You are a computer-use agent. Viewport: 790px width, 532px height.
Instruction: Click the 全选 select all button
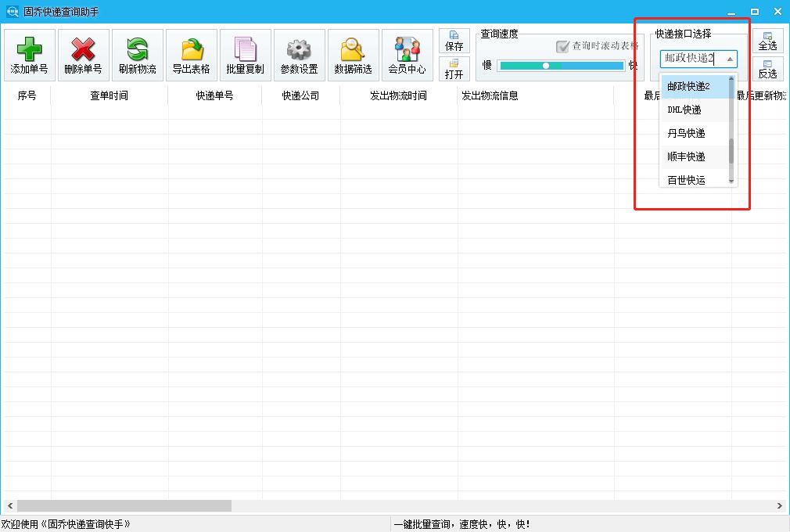768,39
